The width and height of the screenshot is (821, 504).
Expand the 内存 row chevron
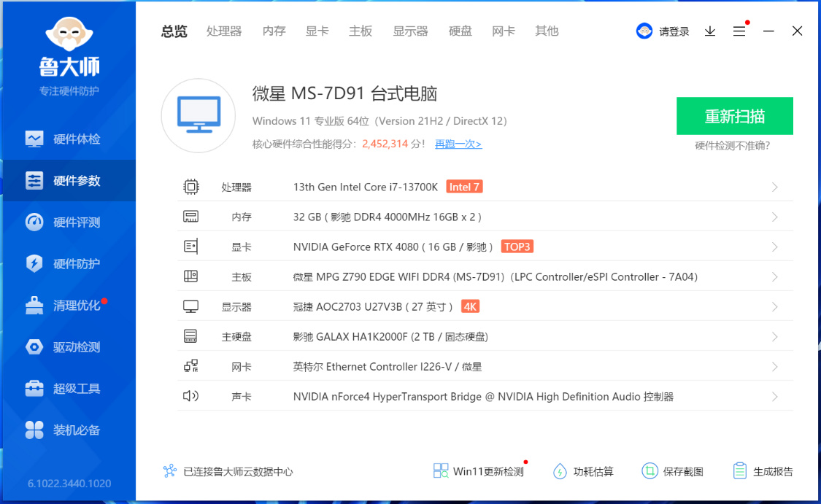(x=775, y=217)
